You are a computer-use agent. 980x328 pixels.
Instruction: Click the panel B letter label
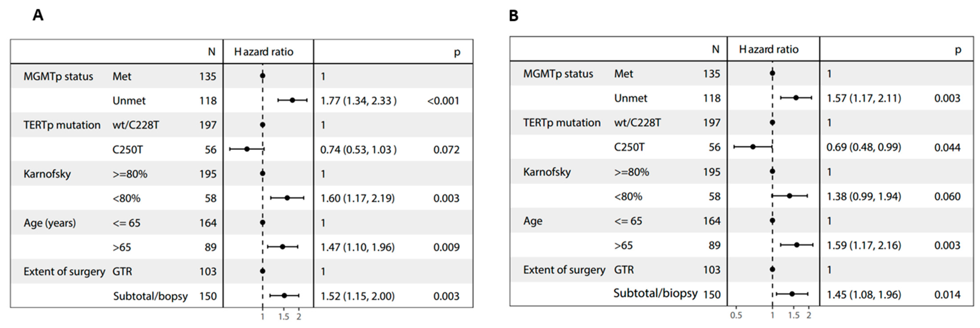[514, 16]
